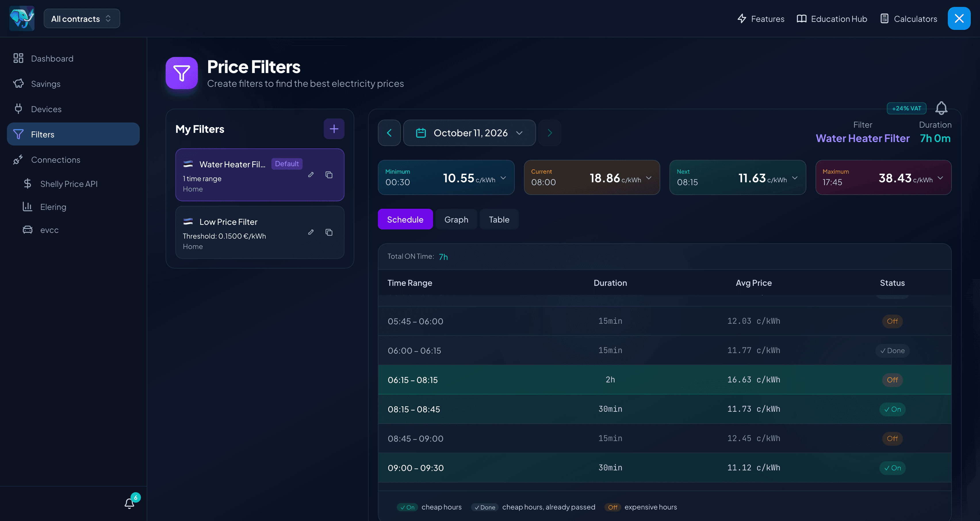Click the On status for 08:15 – 08:45
Viewport: 980px width, 521px height.
[x=892, y=409]
